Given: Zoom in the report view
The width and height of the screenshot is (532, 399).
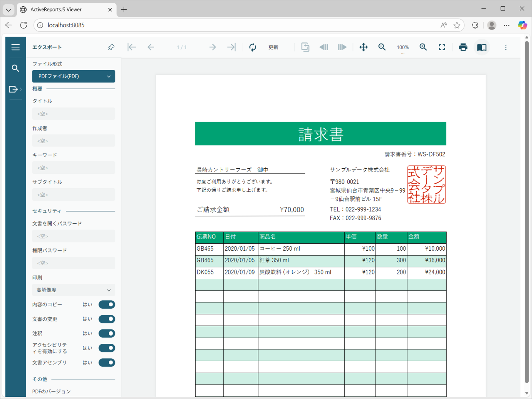Looking at the screenshot, I should pyautogui.click(x=423, y=47).
